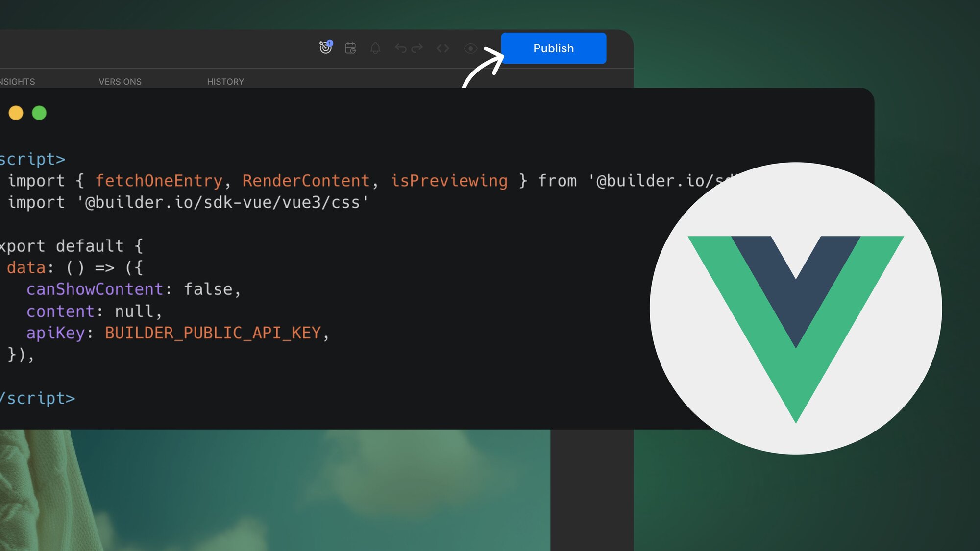This screenshot has height=551, width=980.
Task: Open the schedule calendar icon
Action: click(350, 48)
